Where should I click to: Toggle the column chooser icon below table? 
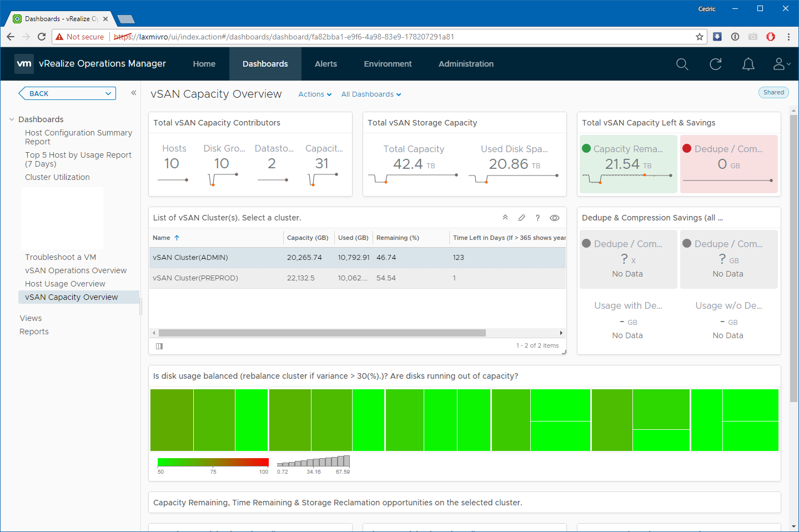[x=159, y=346]
